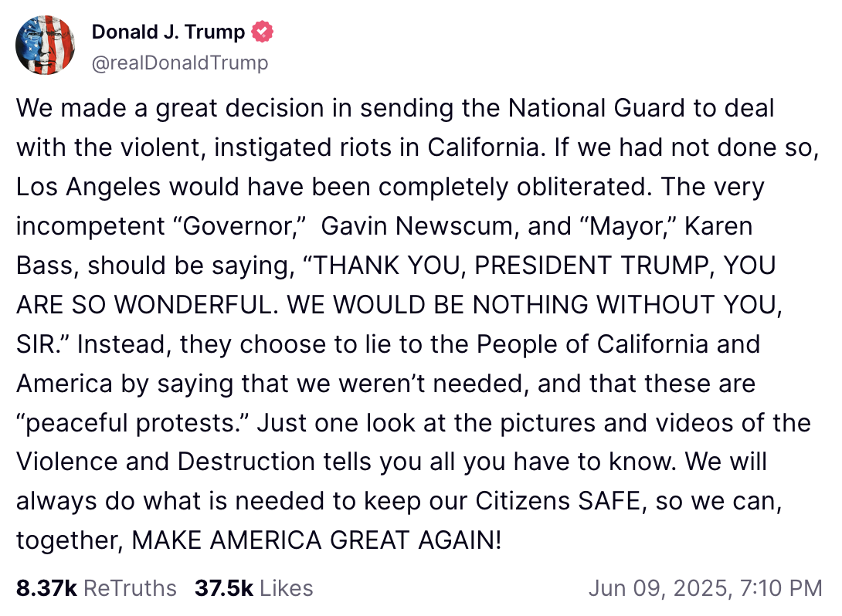Visit the @realDonaldTrump handle link
Screen dimensions: 842x616
pos(180,63)
